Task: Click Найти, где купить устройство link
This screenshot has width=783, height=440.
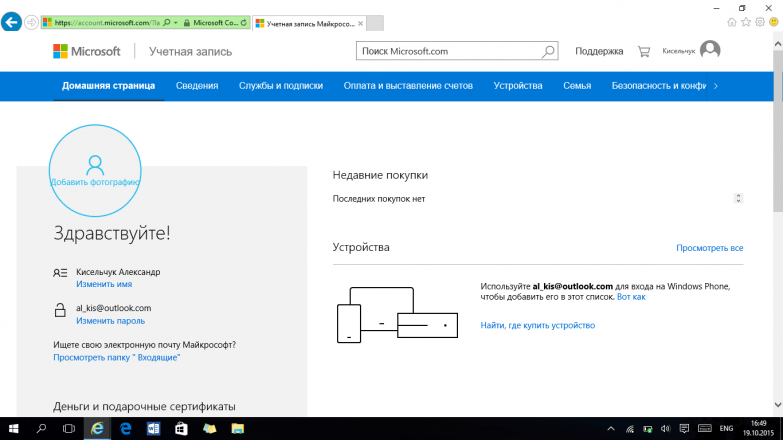Action: tap(537, 325)
